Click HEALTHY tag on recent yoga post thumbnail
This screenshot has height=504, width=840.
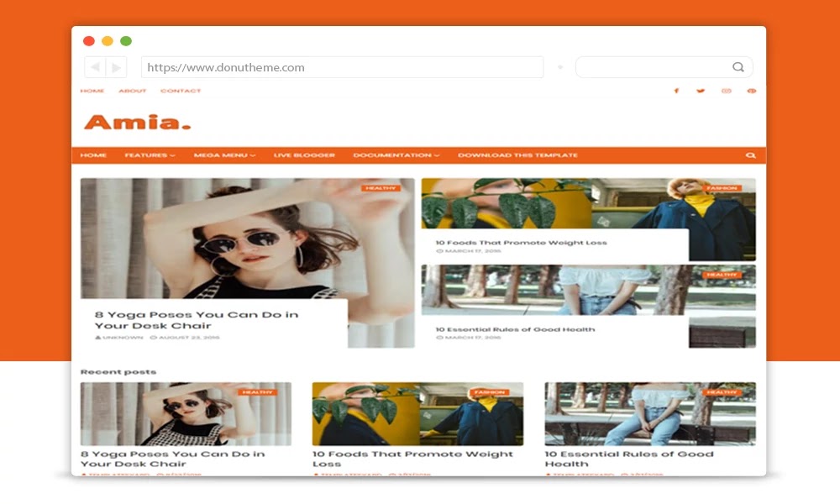[258, 392]
